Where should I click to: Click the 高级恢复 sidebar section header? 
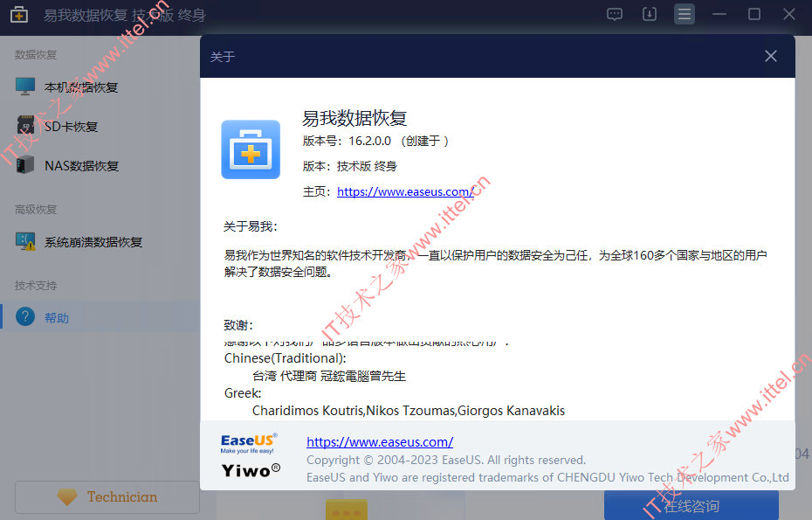[x=36, y=210]
